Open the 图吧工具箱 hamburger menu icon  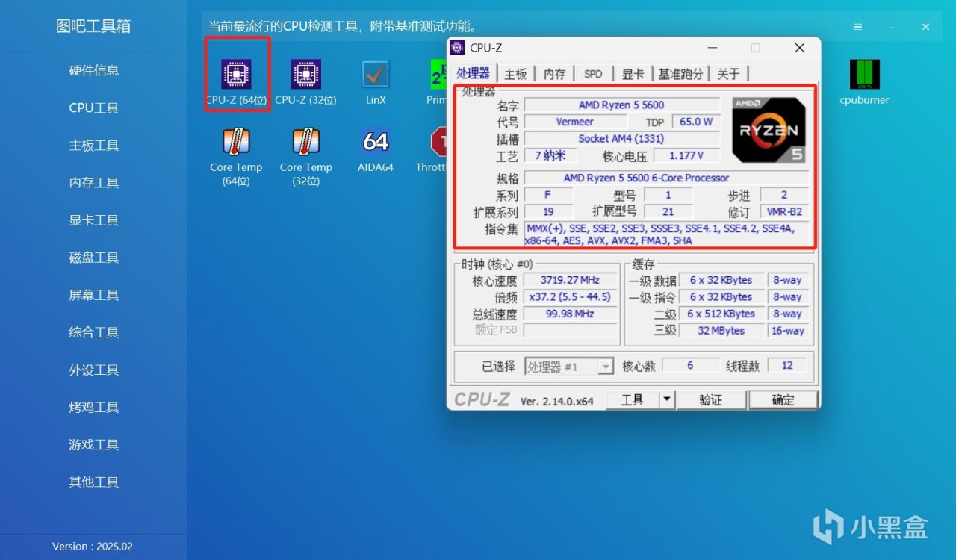(858, 27)
